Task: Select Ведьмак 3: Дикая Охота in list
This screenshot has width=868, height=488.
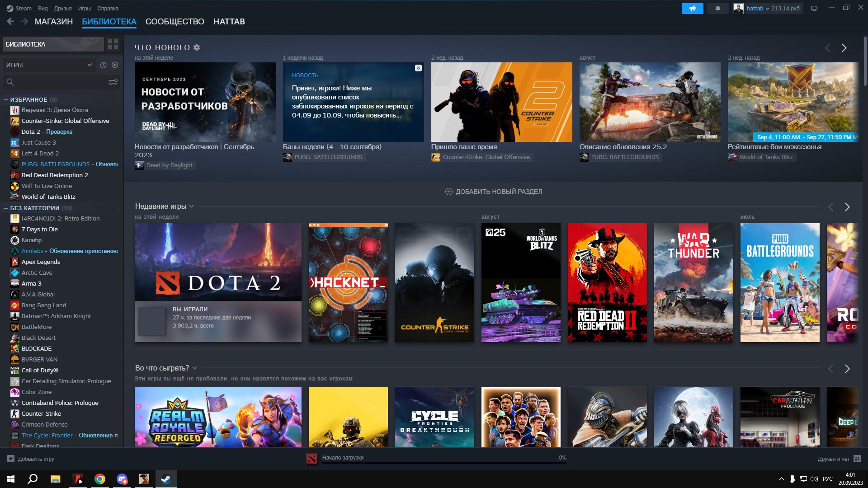Action: point(55,110)
